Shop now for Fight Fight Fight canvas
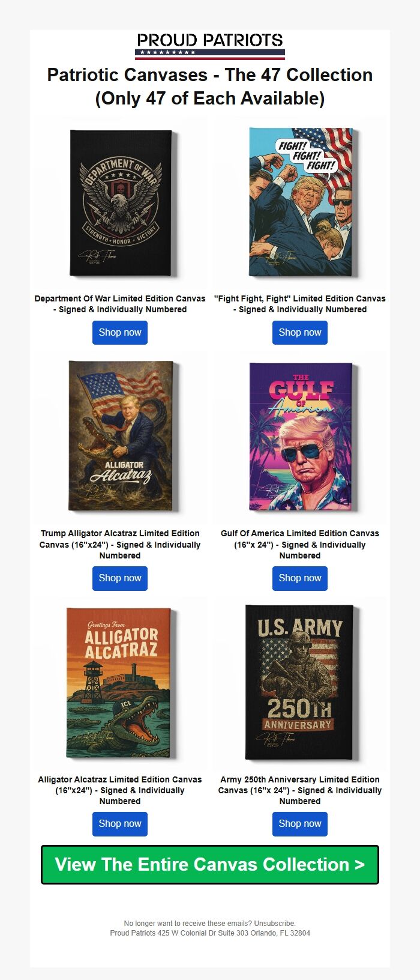Viewport: 420px width, 980px height. [300, 333]
